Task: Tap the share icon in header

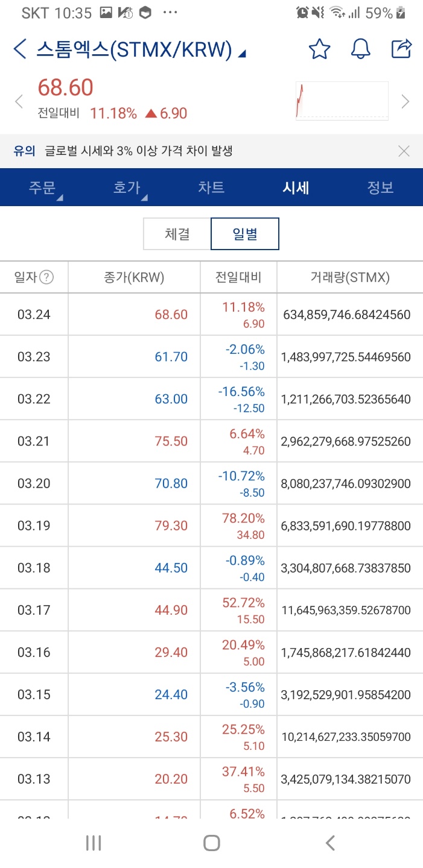Action: click(401, 49)
